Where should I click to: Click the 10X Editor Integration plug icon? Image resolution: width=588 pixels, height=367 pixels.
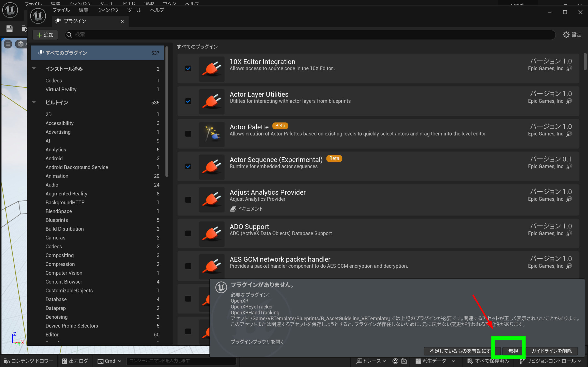point(212,69)
